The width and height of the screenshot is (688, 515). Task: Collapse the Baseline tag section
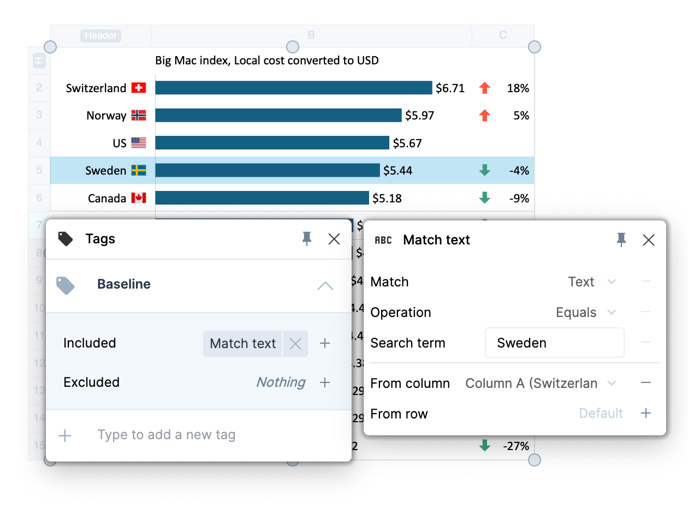point(325,285)
